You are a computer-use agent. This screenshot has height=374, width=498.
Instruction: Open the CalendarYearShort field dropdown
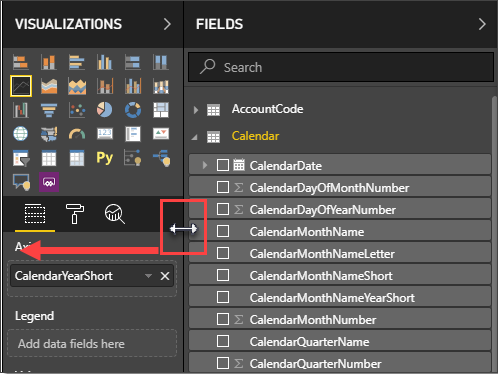(x=148, y=276)
